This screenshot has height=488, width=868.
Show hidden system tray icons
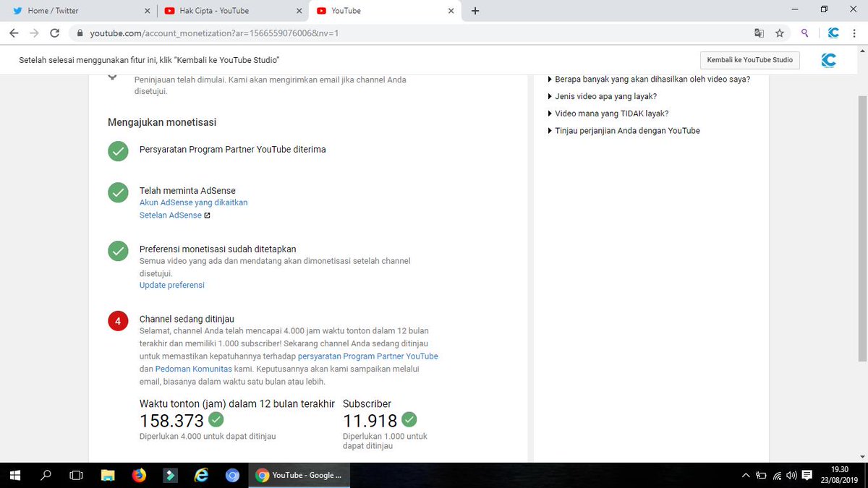click(746, 475)
